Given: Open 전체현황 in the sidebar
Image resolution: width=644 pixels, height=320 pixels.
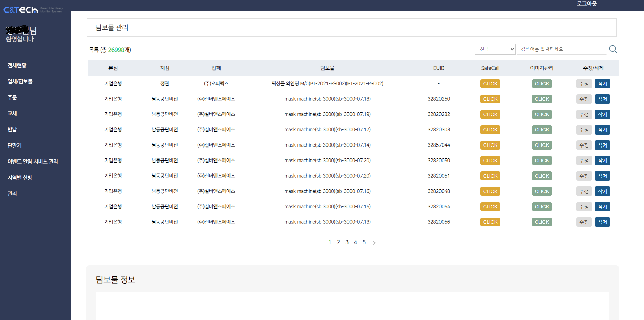Looking at the screenshot, I should 17,65.
